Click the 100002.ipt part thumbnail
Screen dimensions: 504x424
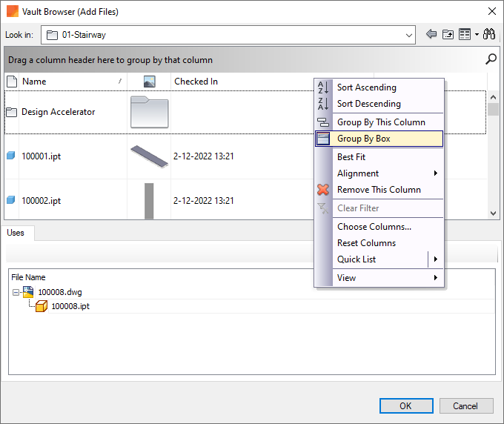coord(149,201)
